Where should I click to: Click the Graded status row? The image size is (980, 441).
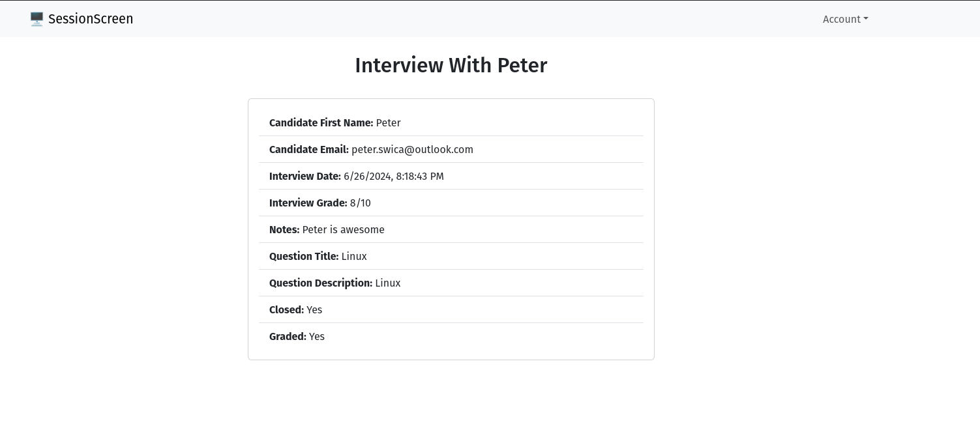click(451, 336)
